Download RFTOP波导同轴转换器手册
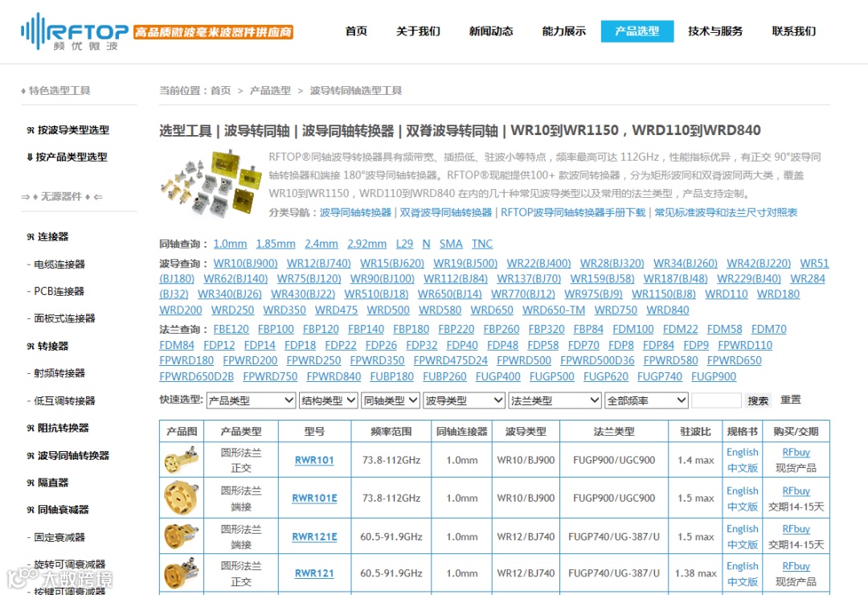The image size is (868, 595). click(573, 213)
